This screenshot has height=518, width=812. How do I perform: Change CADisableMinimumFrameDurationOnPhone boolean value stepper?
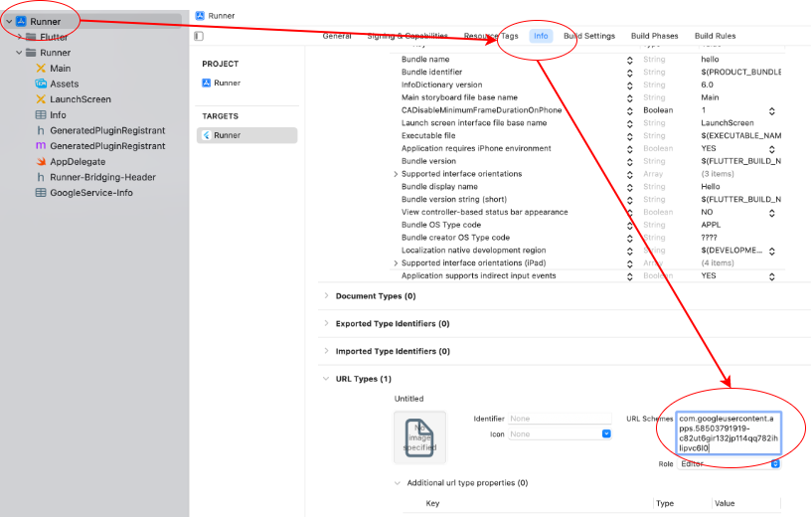[771, 111]
